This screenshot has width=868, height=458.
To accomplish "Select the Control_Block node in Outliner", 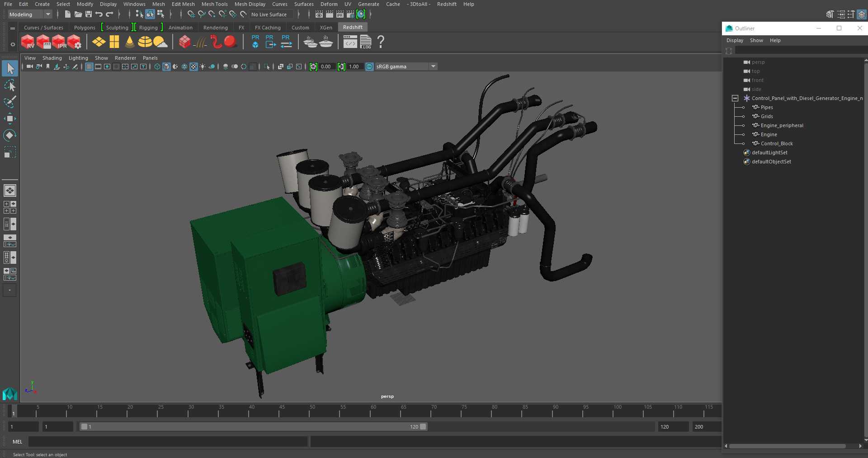I will coord(777,143).
